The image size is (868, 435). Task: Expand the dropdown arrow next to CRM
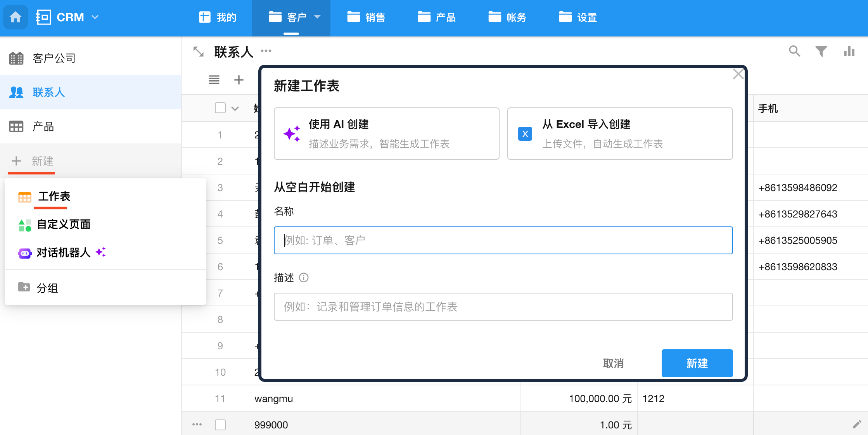point(95,17)
